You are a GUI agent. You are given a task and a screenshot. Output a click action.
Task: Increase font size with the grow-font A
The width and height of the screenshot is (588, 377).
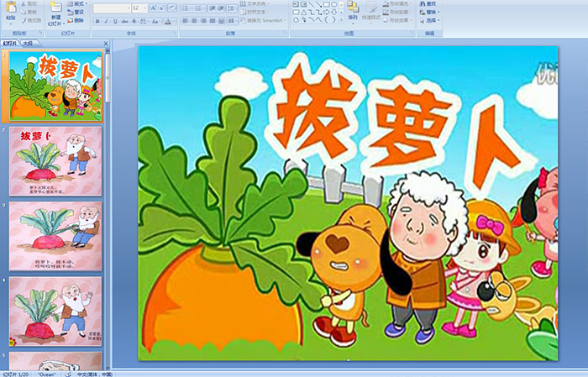154,8
